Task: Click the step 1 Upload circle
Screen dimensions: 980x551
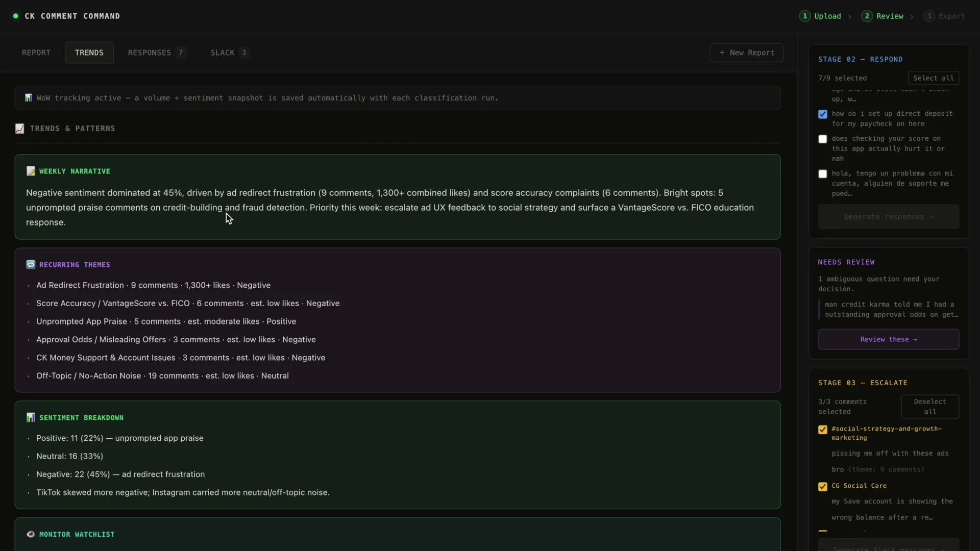Action: tap(805, 16)
